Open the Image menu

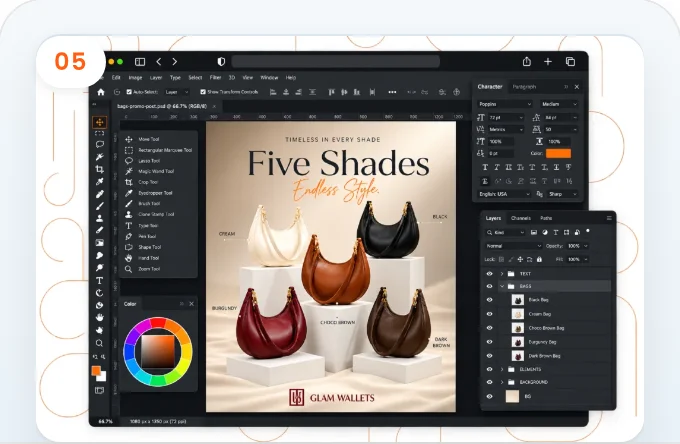tap(135, 78)
